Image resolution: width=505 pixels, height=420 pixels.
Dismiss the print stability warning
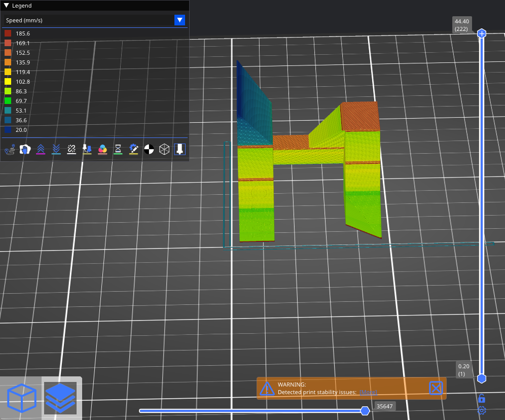[x=436, y=388]
